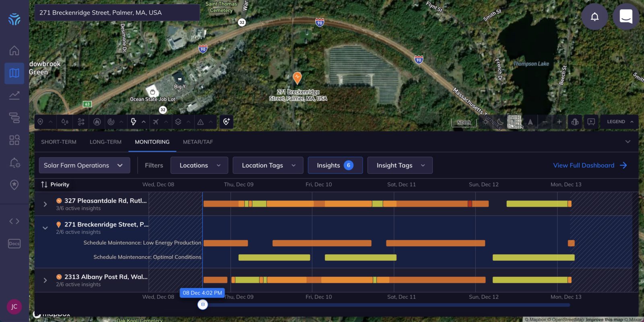Go to Home in the sidebar
This screenshot has height=322, width=644.
click(x=14, y=50)
